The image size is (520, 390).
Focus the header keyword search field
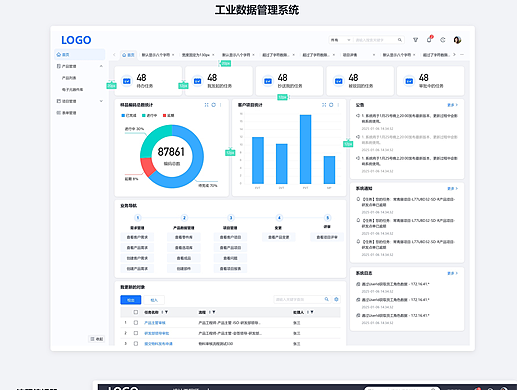375,40
